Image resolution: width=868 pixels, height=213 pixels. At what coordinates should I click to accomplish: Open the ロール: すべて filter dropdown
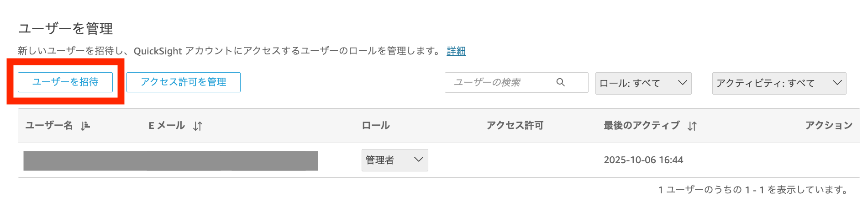pyautogui.click(x=643, y=83)
